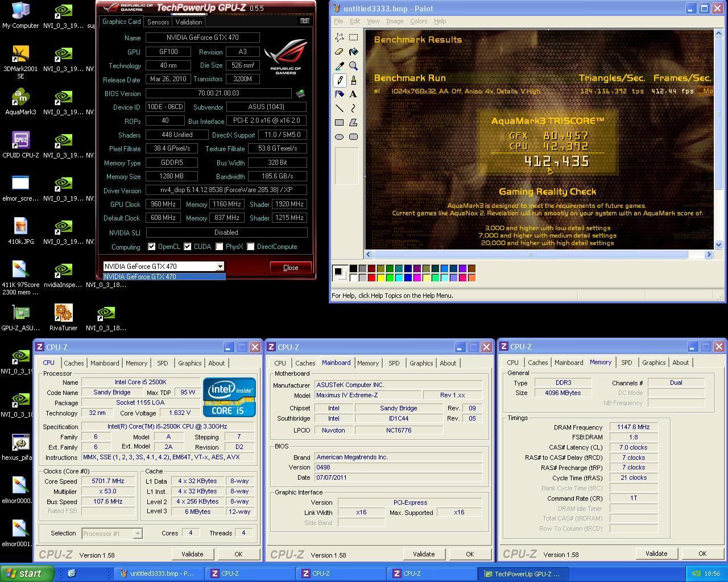This screenshot has width=728, height=582.
Task: Select NVIDIA GeForce GTX 470 list entry
Action: click(x=164, y=277)
